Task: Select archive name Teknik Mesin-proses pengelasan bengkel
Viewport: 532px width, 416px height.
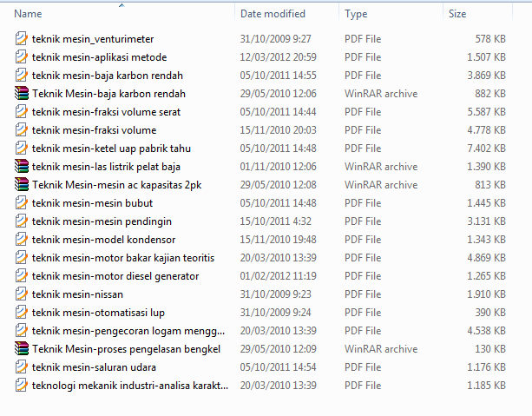Action: tap(127, 349)
